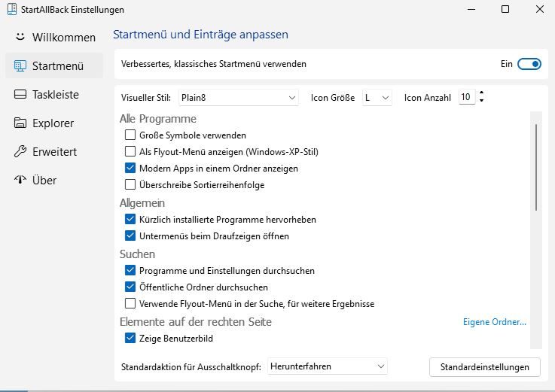555x392 pixels.
Task: Disable Öffentliche Ordner durchsuchen checkbox
Action: [x=130, y=287]
